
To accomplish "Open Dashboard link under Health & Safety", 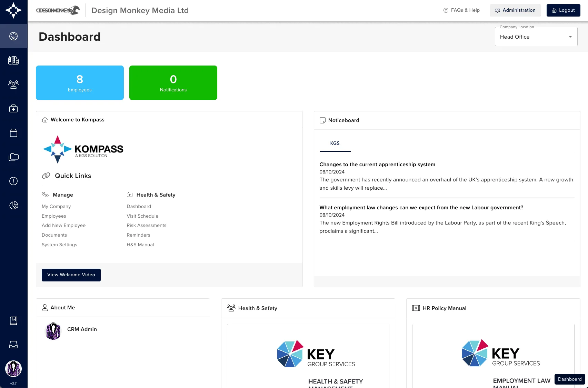I will point(139,207).
